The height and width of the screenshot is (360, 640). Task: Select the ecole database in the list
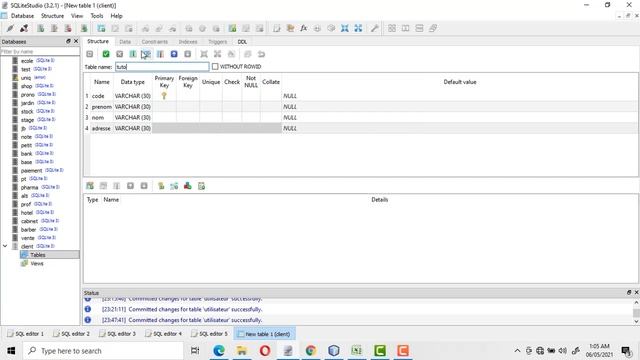27,61
